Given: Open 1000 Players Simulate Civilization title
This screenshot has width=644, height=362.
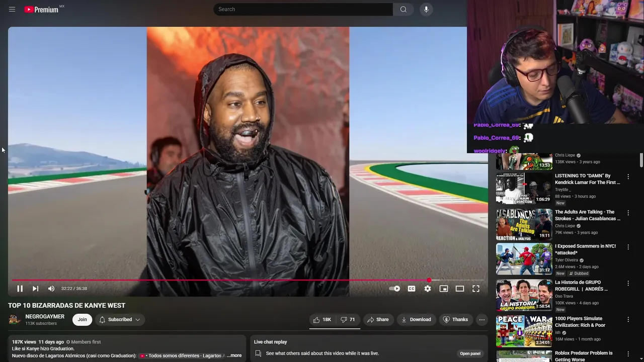Looking at the screenshot, I should tap(580, 322).
